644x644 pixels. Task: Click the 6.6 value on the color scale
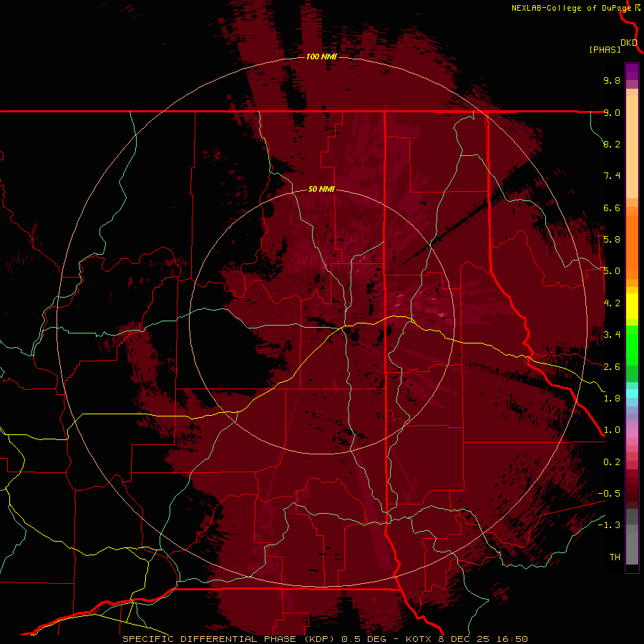tap(612, 208)
